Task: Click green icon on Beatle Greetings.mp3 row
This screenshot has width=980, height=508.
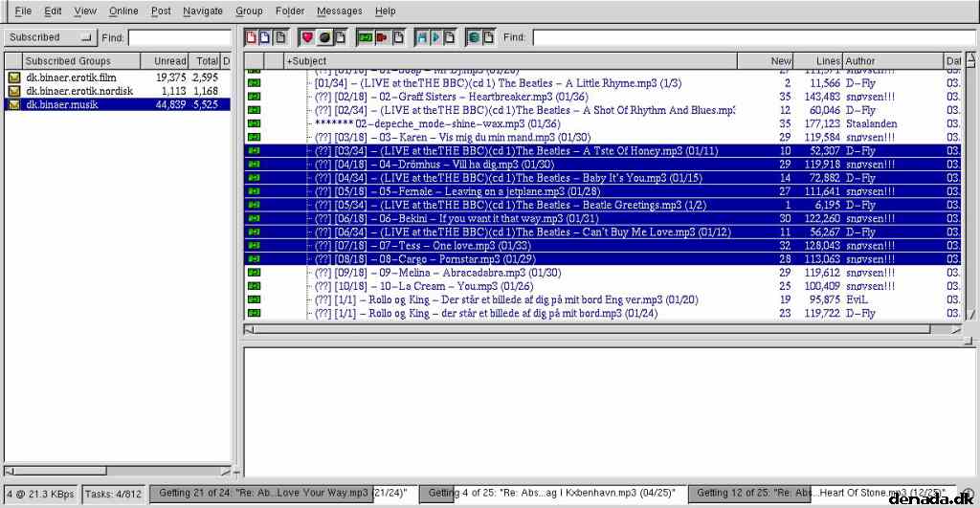Action: (255, 205)
